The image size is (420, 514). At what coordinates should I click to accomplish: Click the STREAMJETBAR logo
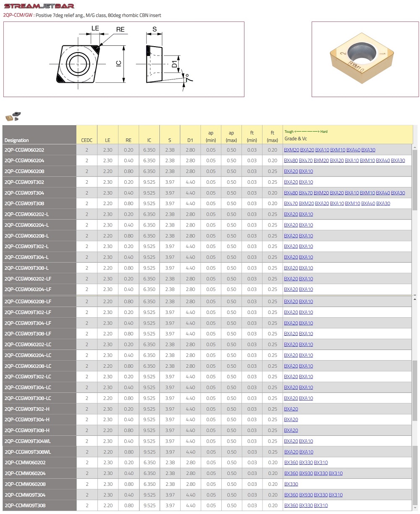click(x=39, y=6)
